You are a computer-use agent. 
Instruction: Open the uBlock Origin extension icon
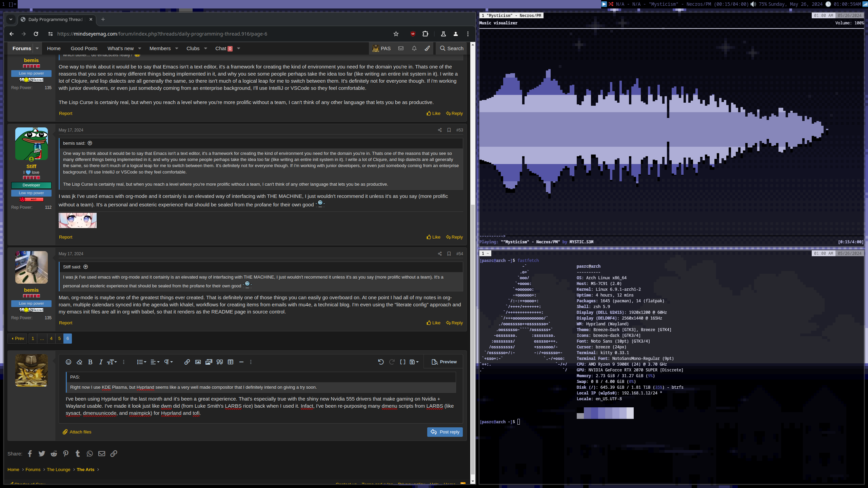pos(413,34)
